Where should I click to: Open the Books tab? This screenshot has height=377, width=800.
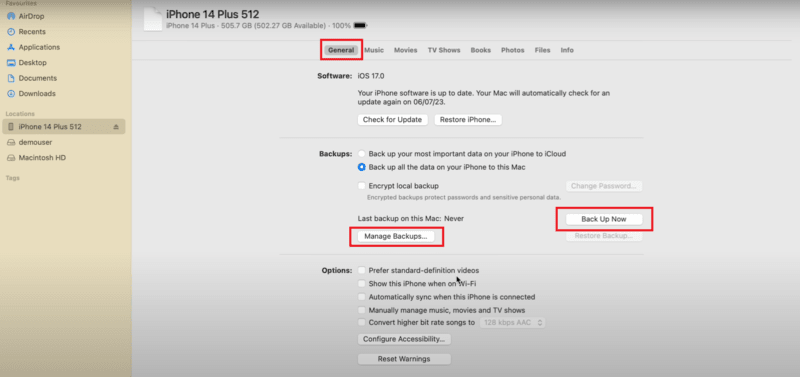pyautogui.click(x=481, y=50)
